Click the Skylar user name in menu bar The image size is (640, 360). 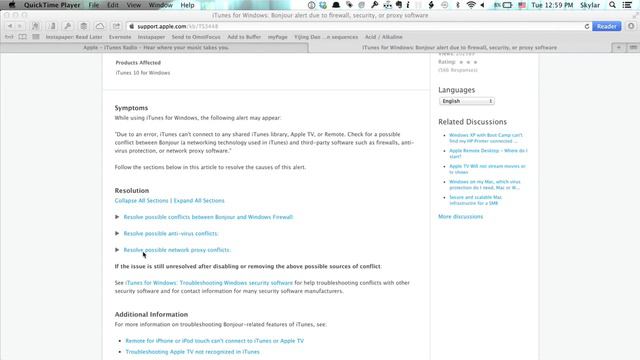(x=590, y=5)
